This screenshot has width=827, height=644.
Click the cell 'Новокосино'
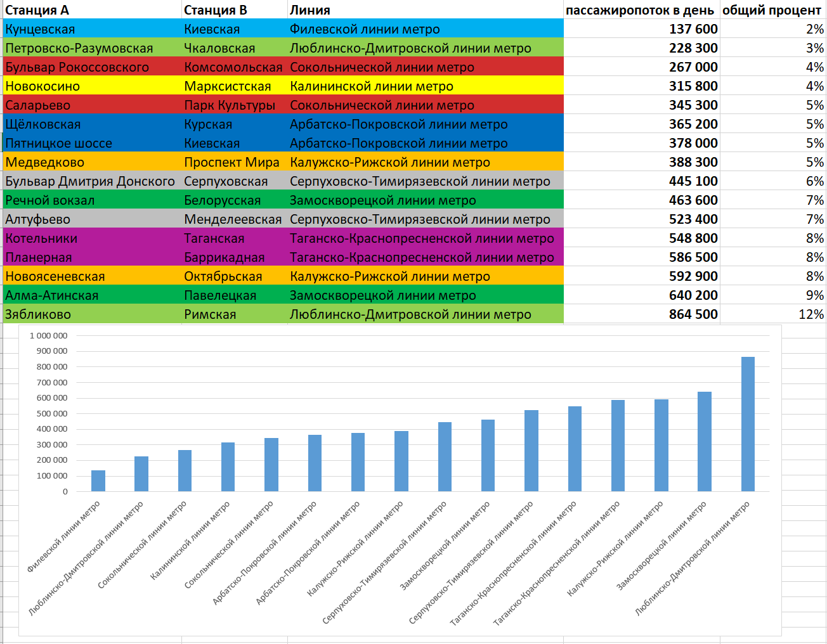pos(92,86)
